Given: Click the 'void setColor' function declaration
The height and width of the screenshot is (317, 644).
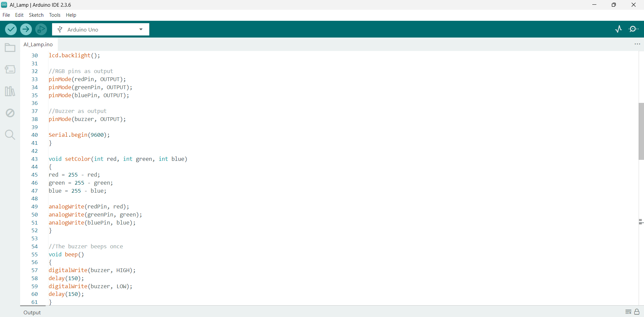Looking at the screenshot, I should [x=118, y=159].
